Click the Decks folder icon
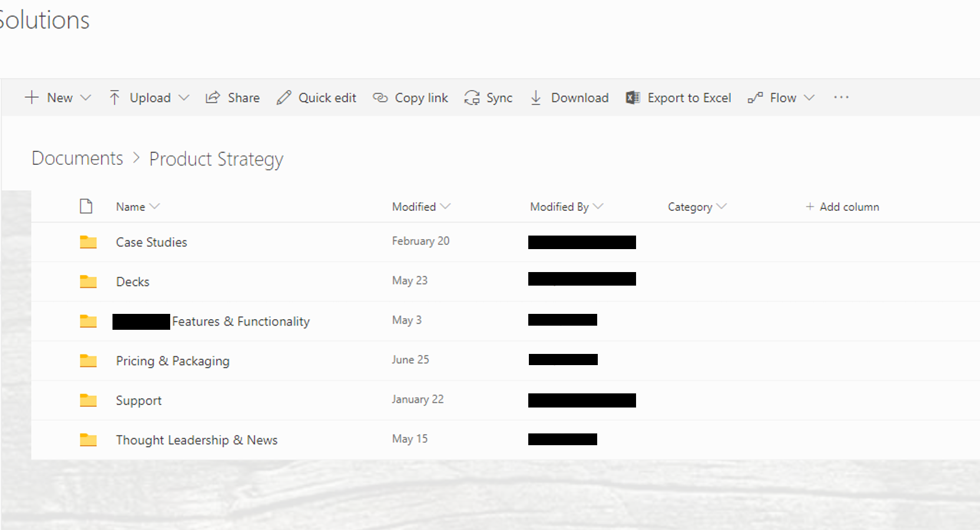The height and width of the screenshot is (530, 980). point(88,281)
